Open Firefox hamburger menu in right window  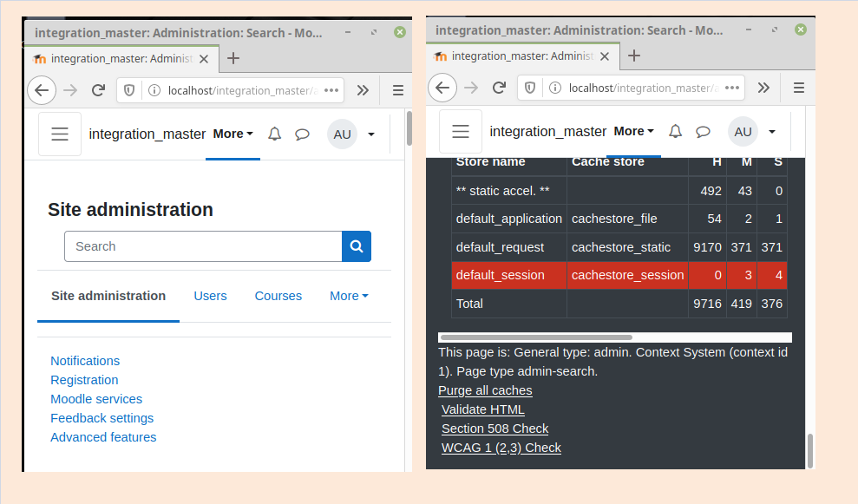click(x=799, y=88)
